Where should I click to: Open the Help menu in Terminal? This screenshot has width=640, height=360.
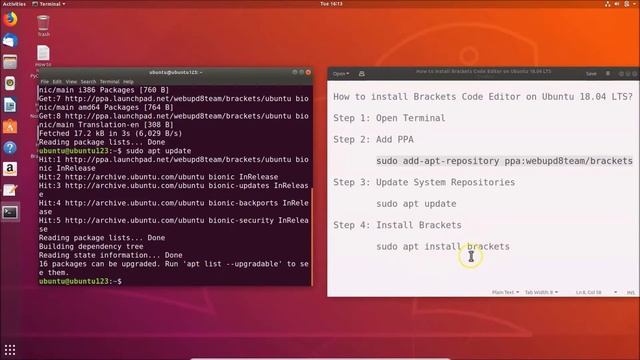(x=128, y=82)
